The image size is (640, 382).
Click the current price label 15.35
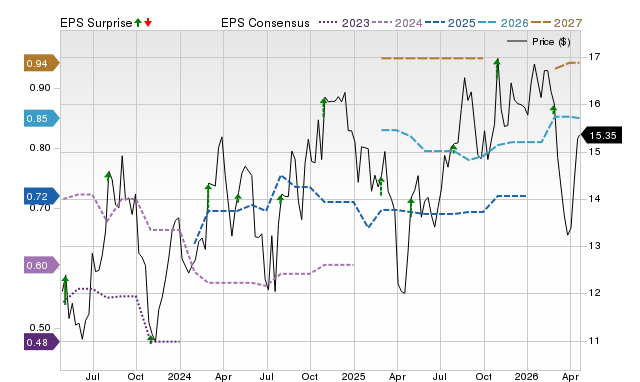602,135
